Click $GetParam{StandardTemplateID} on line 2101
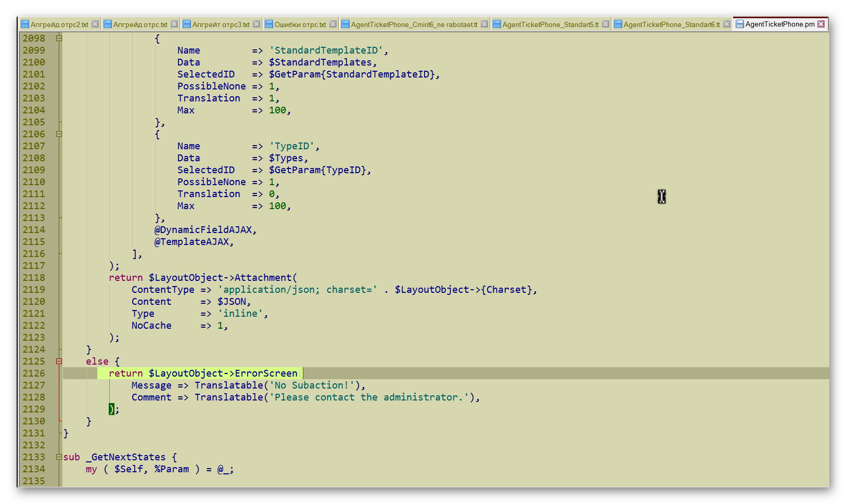 pos(352,74)
